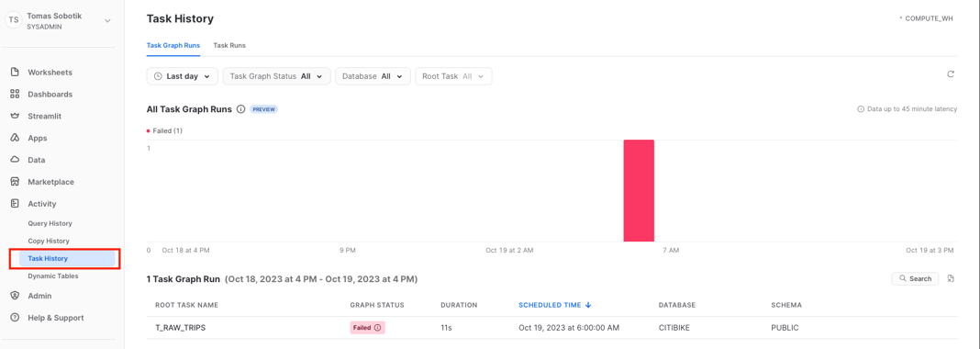Click the Worksheets page icon in sidebar

15,73
